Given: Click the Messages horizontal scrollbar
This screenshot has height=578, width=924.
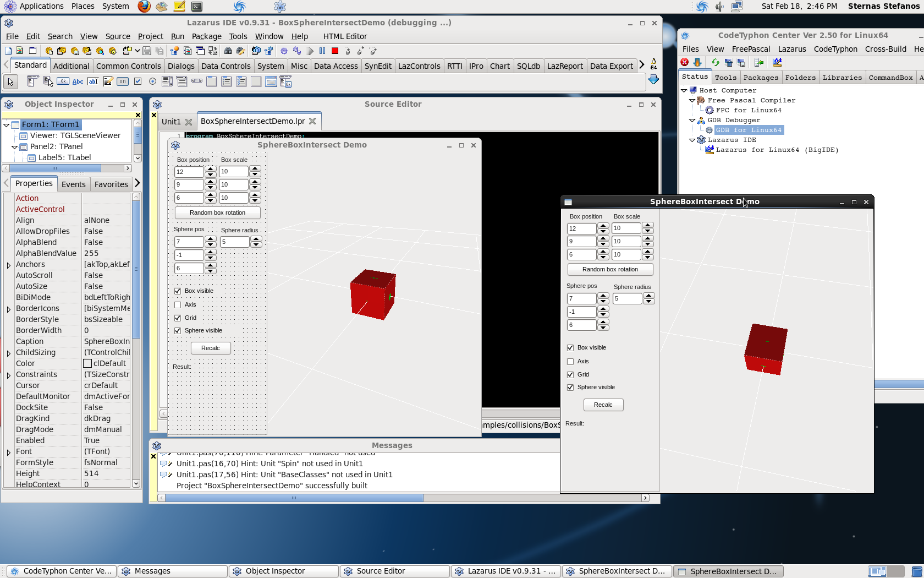Looking at the screenshot, I should pyautogui.click(x=403, y=498).
